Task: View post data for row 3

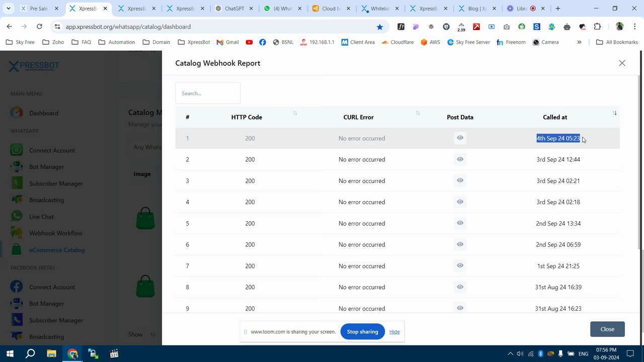Action: click(x=460, y=180)
